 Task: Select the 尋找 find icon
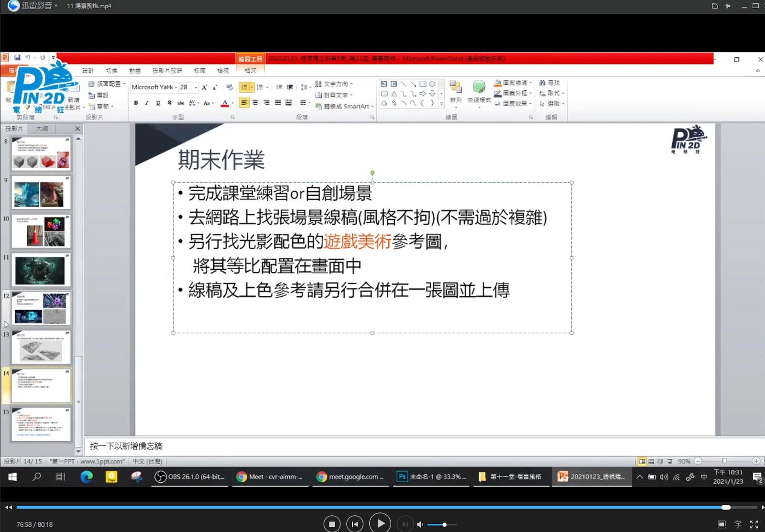pos(550,82)
